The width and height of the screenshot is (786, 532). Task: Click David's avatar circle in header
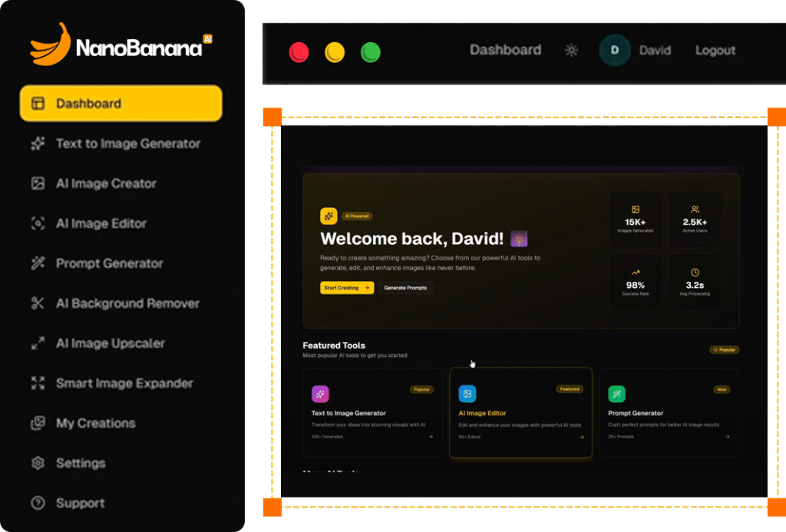click(x=614, y=51)
